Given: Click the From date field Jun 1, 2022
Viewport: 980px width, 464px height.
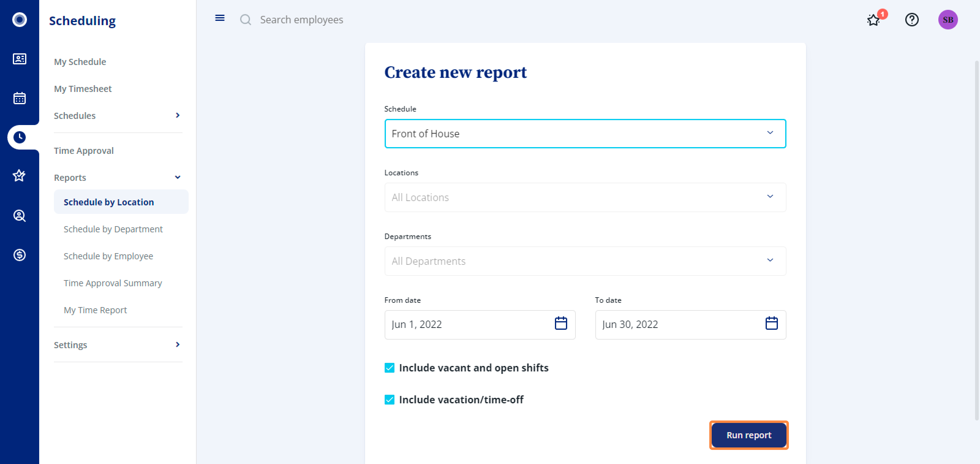Looking at the screenshot, I should pyautogui.click(x=480, y=325).
